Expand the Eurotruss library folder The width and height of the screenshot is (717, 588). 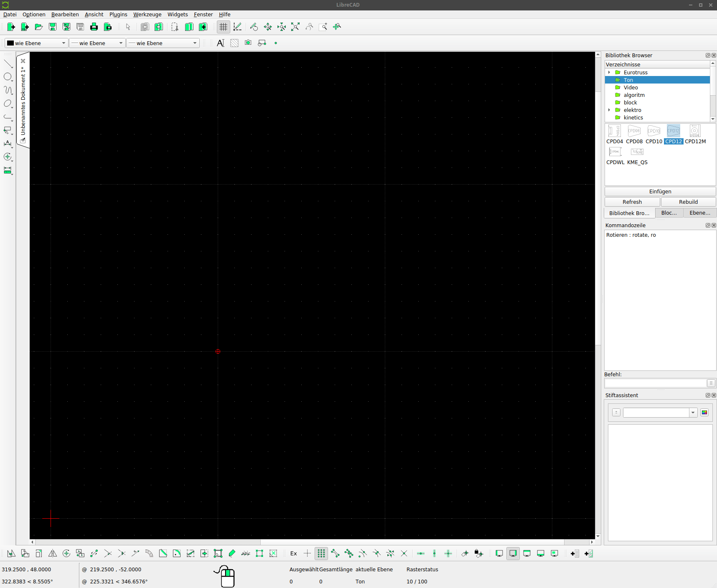click(x=610, y=72)
